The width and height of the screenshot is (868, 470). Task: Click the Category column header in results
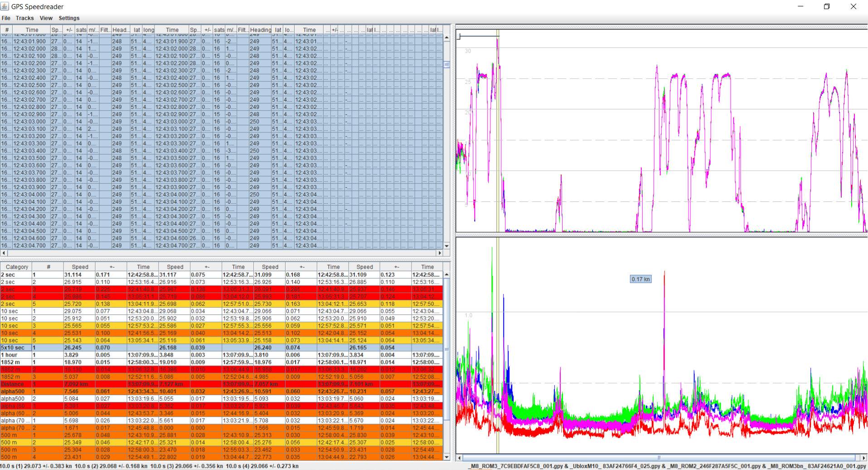[x=17, y=267]
